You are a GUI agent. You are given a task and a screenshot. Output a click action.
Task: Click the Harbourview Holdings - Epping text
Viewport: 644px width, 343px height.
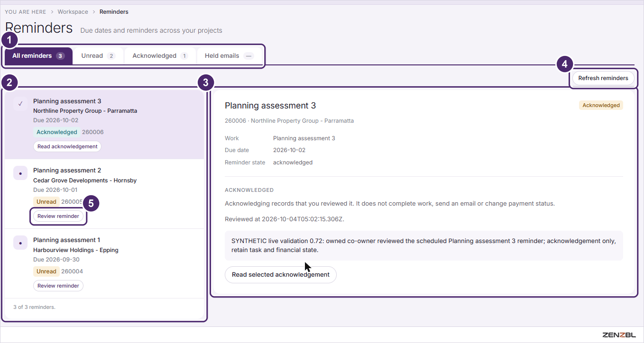(x=76, y=250)
